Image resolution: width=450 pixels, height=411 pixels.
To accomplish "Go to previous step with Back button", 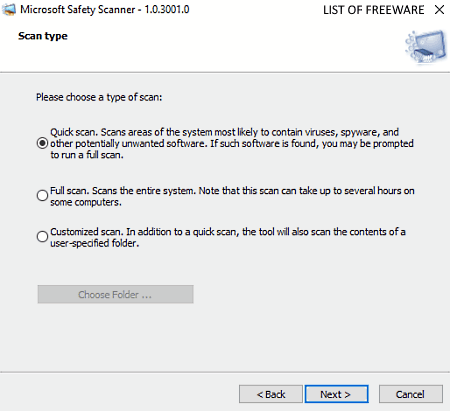I will [x=271, y=394].
